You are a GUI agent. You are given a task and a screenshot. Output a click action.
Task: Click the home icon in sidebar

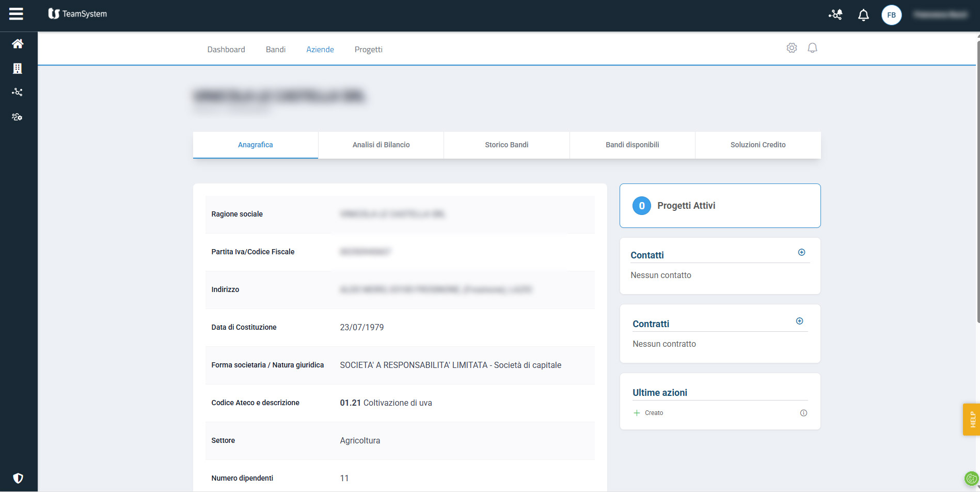[x=18, y=44]
